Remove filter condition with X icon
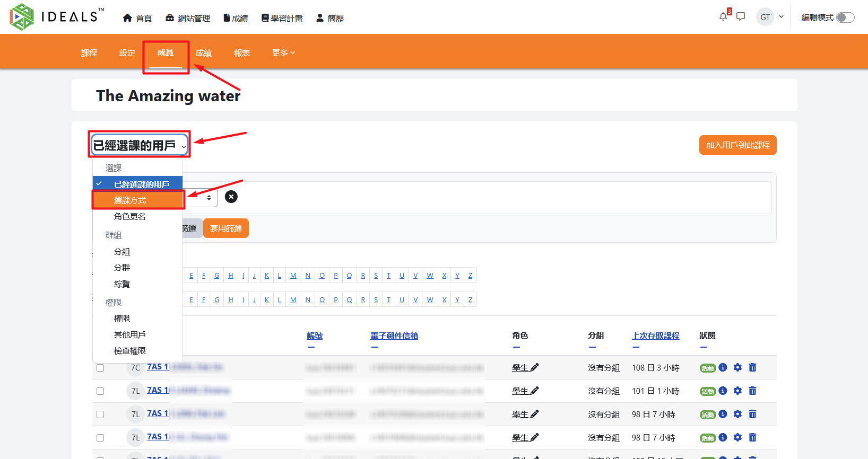The width and height of the screenshot is (868, 459). click(231, 197)
